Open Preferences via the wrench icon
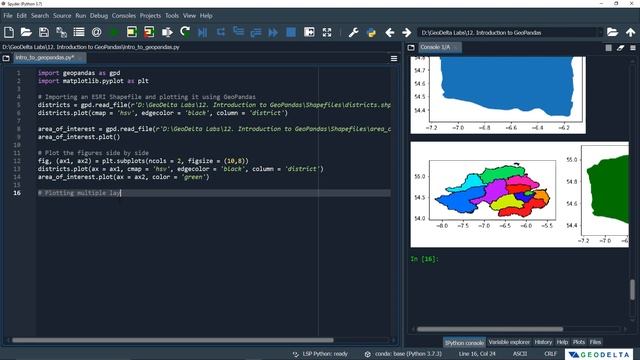640x360 pixels. click(x=353, y=32)
